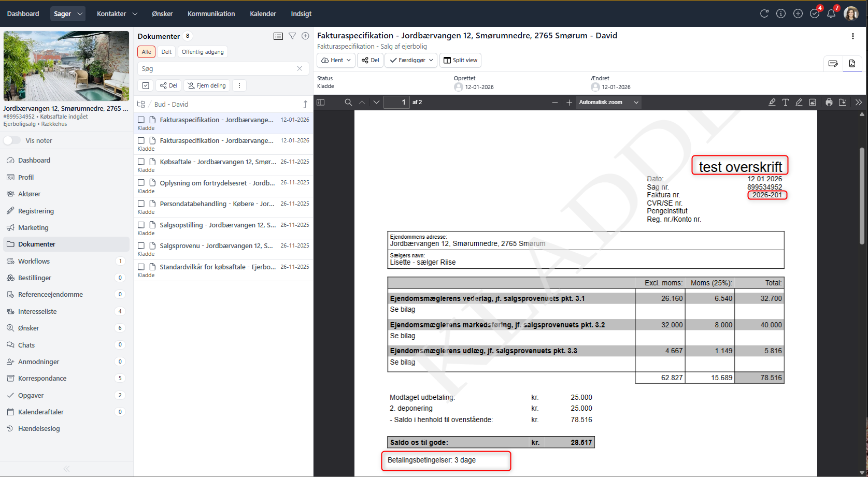The image size is (868, 477).
Task: Open the Automatisk zoom dropdown
Action: pos(608,103)
